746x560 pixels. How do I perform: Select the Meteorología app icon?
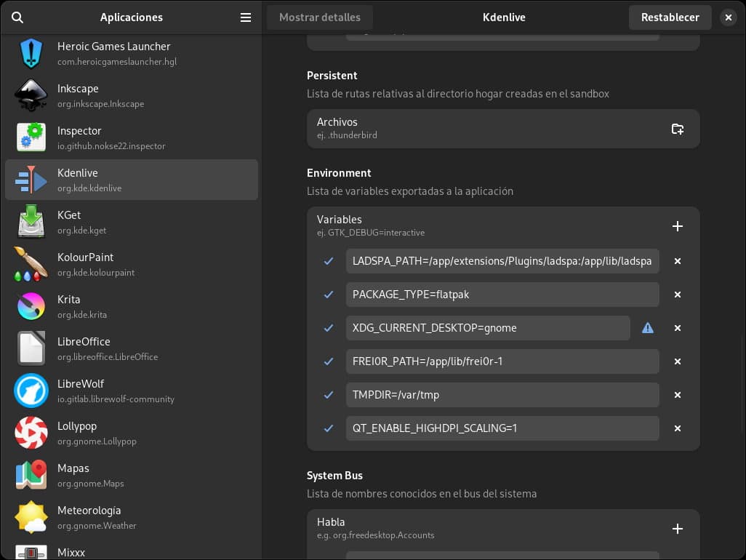pyautogui.click(x=31, y=516)
